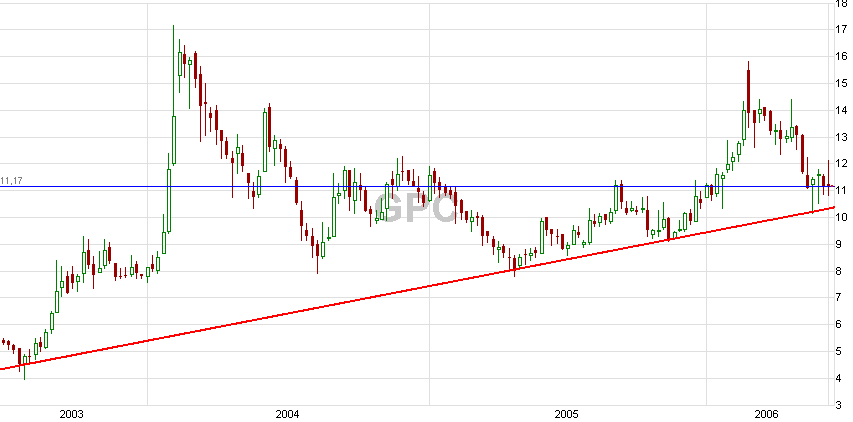Viewport: 853px width, 422px height.
Task: Click the price axis value 17
Action: pyautogui.click(x=842, y=30)
